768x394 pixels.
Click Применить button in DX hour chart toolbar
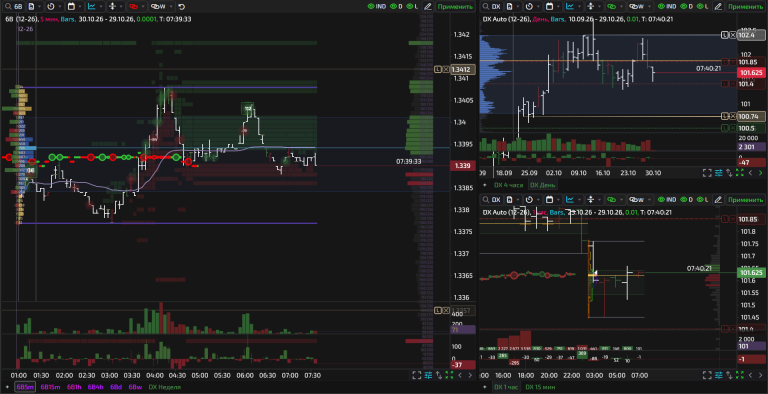746,199
